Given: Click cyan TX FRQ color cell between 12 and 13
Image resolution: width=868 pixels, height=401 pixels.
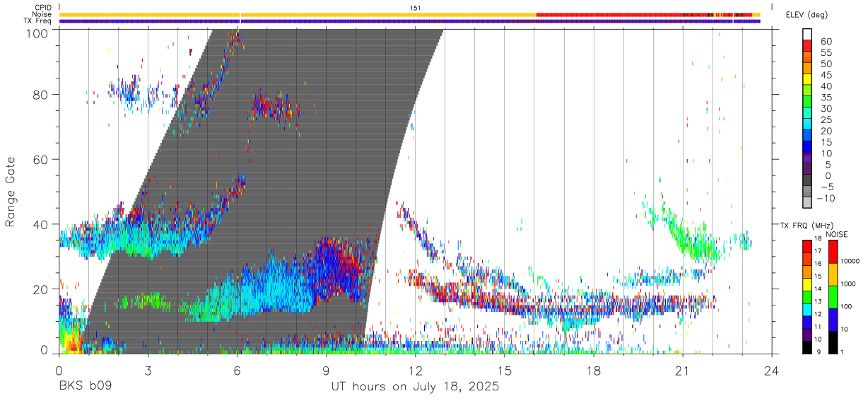Looking at the screenshot, I should 807,309.
